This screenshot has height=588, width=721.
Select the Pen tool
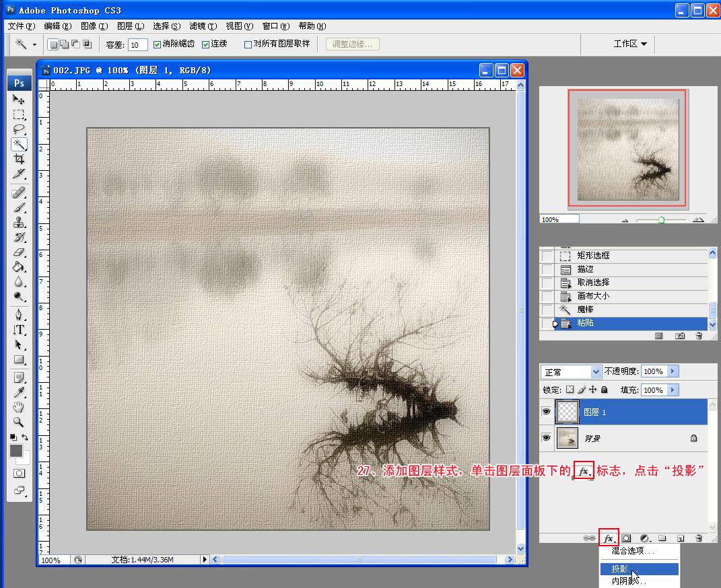[x=19, y=315]
